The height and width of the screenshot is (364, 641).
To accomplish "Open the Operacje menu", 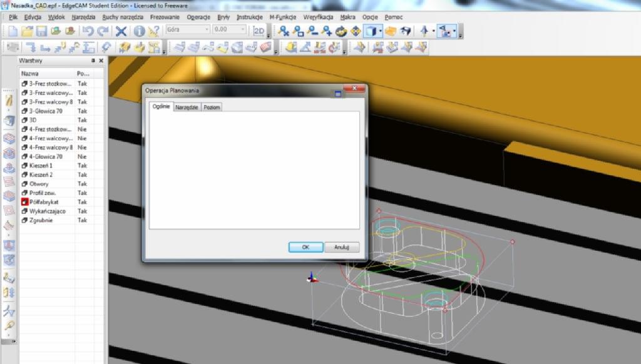I will (x=198, y=17).
